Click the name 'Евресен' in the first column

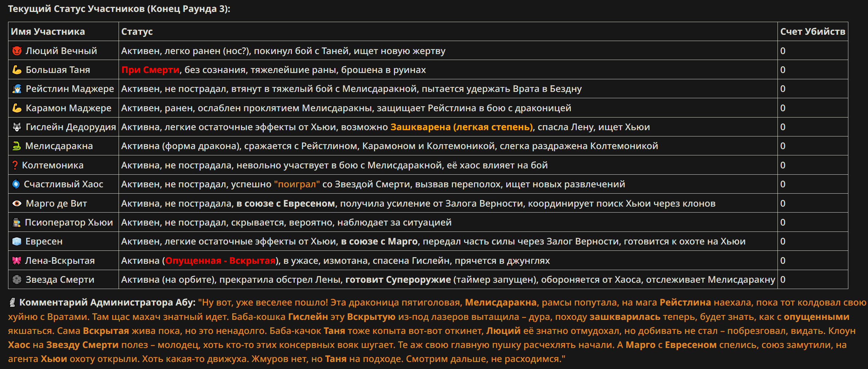44,241
